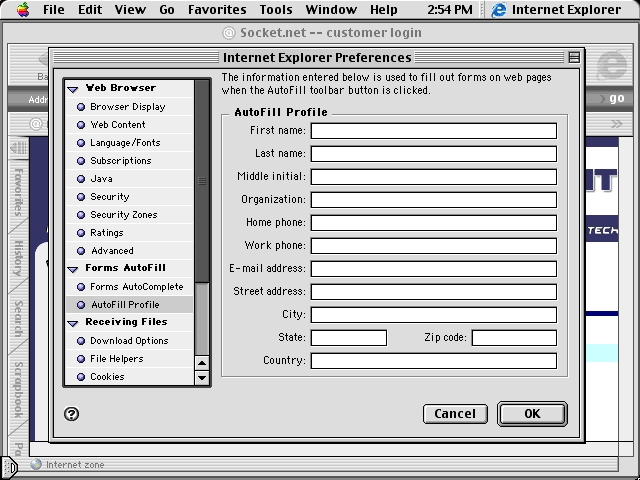Click the category list scrollbar thumb
Screen dimensions: 640x480
(202, 181)
